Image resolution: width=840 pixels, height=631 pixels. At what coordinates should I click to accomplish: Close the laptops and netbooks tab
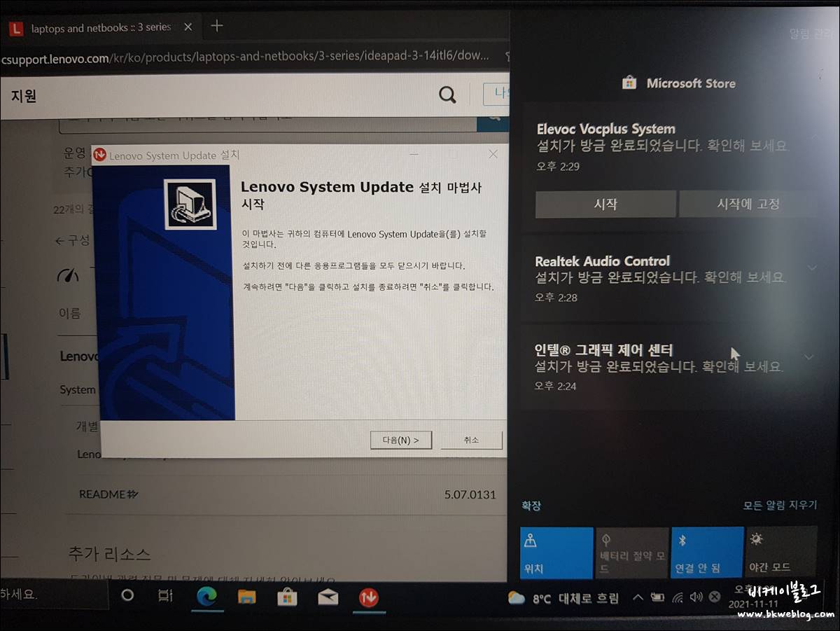click(188, 27)
